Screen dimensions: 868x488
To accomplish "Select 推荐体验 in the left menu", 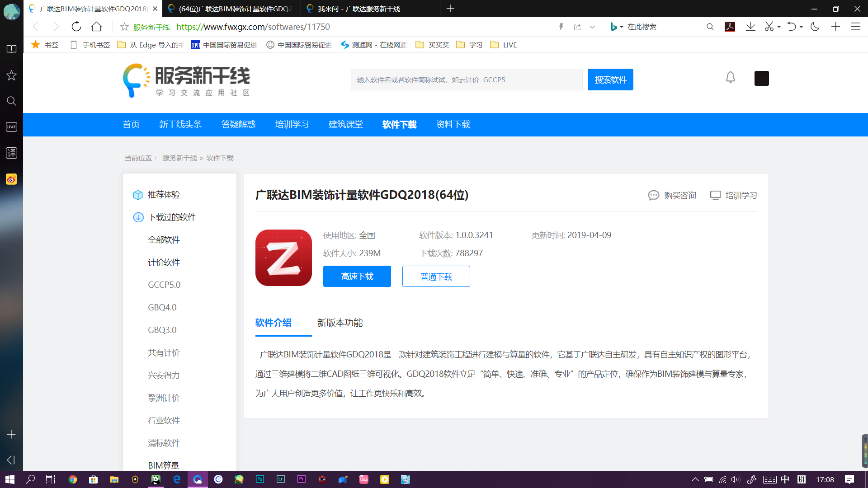I will pyautogui.click(x=164, y=195).
